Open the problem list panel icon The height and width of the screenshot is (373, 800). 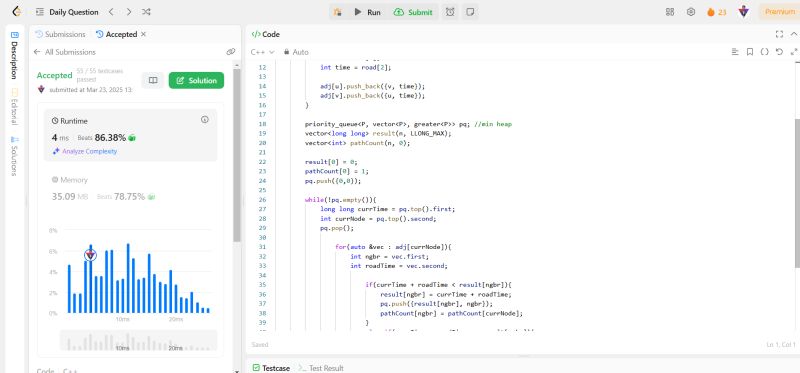[40, 12]
